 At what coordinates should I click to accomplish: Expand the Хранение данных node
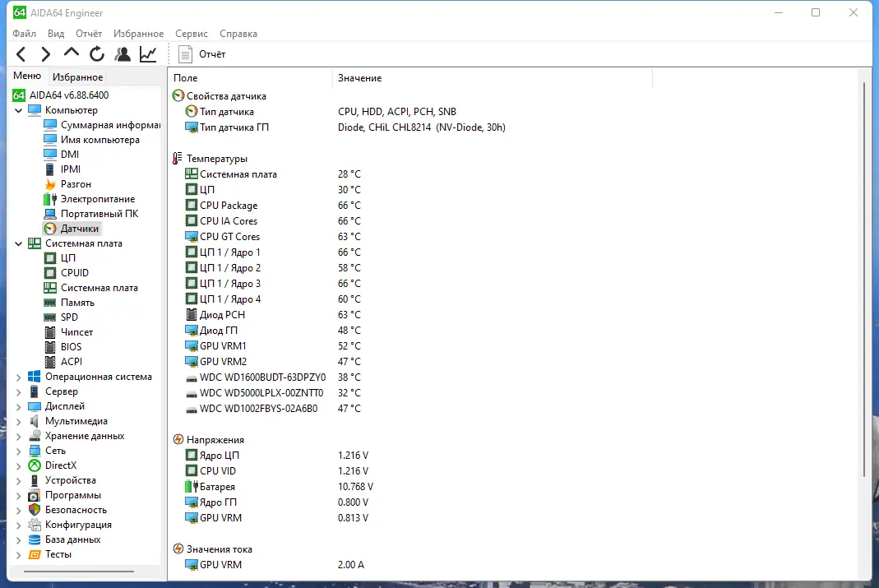[x=18, y=437]
